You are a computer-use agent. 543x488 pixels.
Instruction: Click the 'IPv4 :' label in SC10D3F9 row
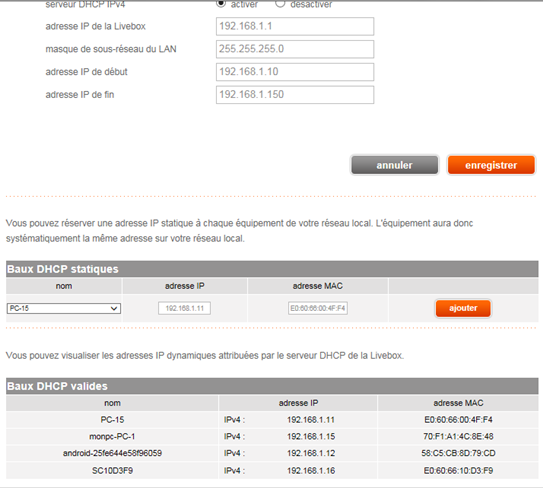[x=234, y=471]
